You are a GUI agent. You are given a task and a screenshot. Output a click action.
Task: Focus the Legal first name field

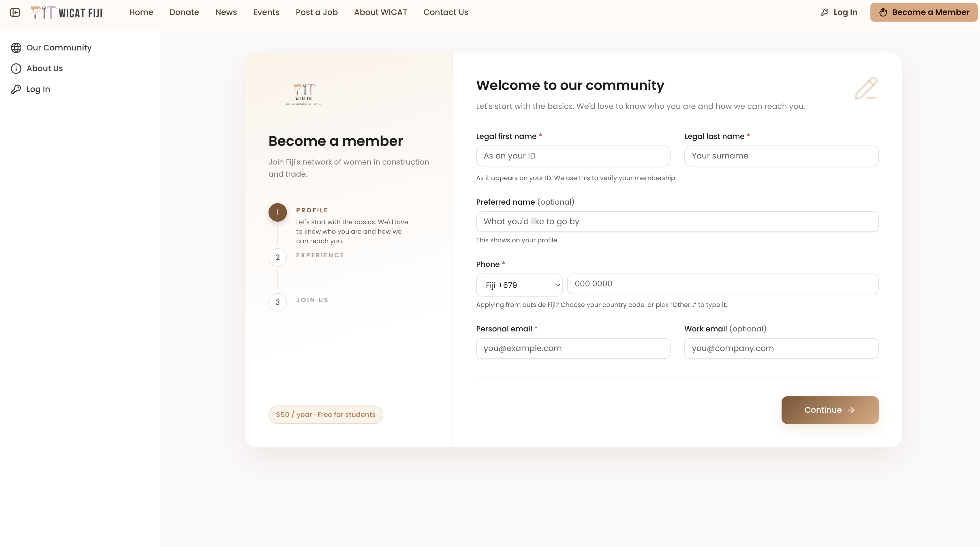(x=573, y=156)
